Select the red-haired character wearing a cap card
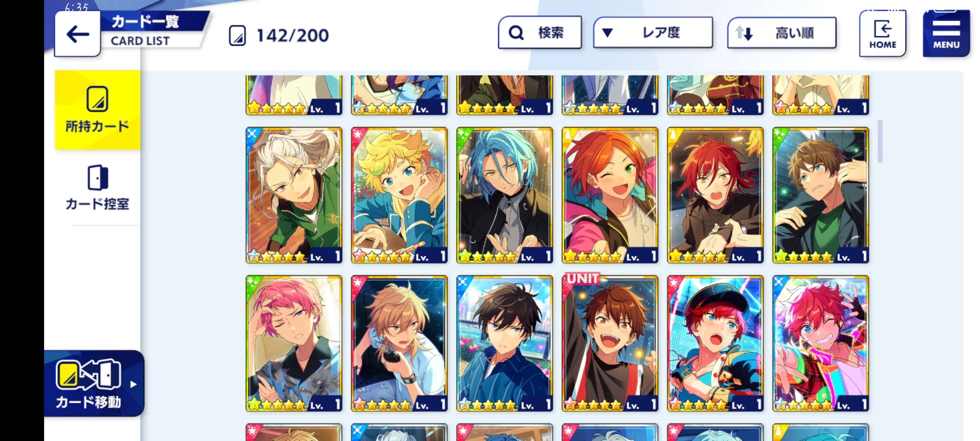 click(715, 343)
